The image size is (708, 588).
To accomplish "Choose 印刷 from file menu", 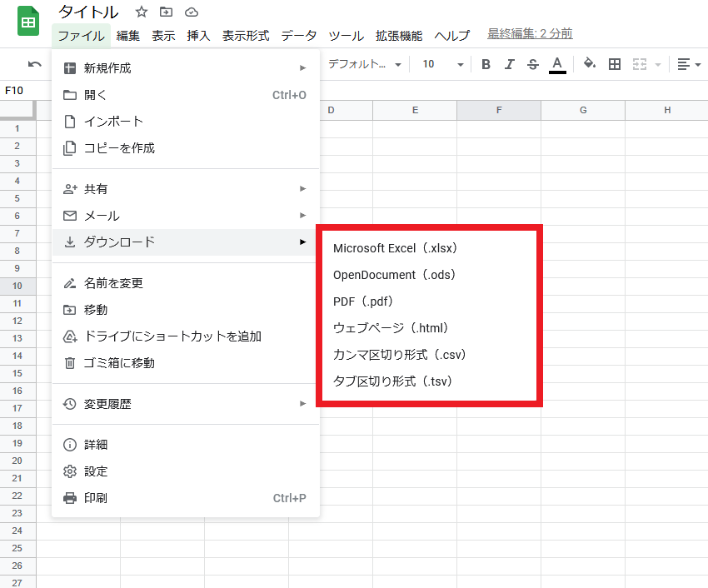I will coord(186,498).
